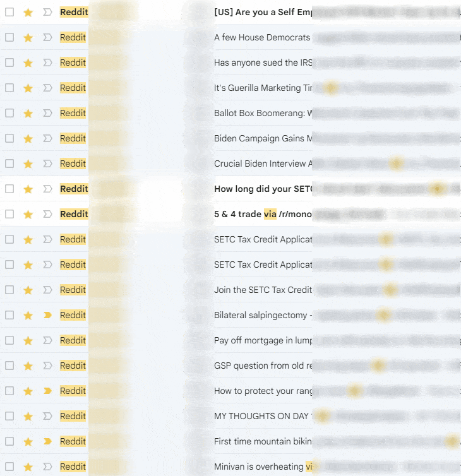The image size is (461, 476).
Task: Open 'A few House Democrats' message
Action: 262,37
